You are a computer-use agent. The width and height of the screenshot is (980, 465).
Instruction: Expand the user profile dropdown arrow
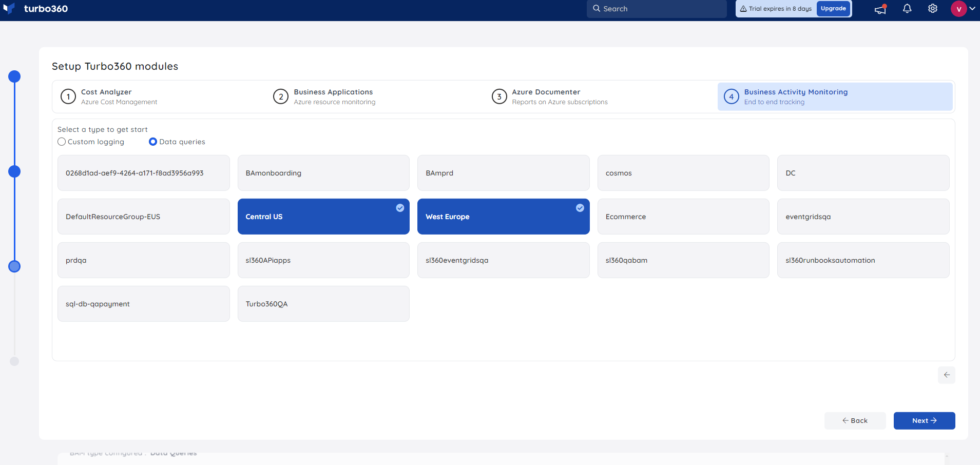972,9
